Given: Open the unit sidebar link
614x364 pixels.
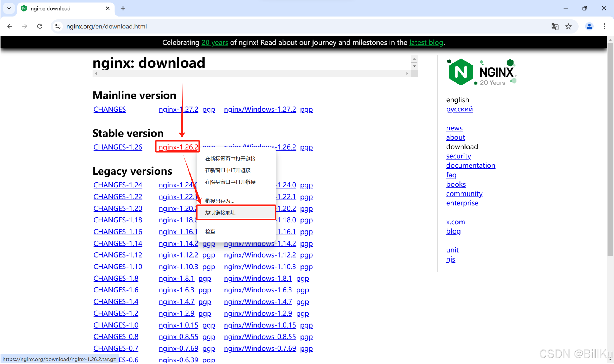Looking at the screenshot, I should [452, 250].
